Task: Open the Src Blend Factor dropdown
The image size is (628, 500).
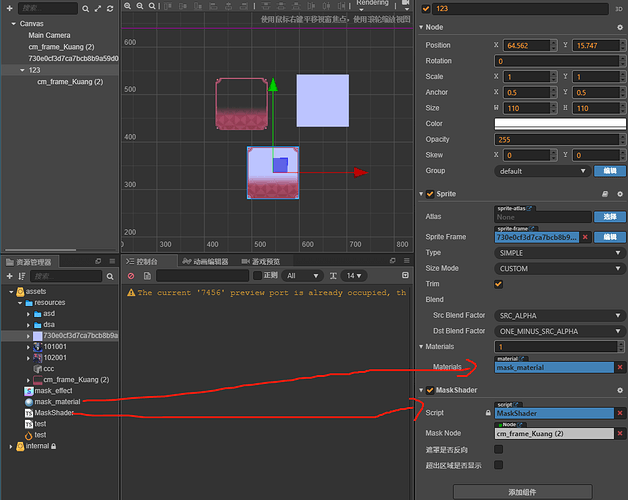Action: pyautogui.click(x=560, y=316)
